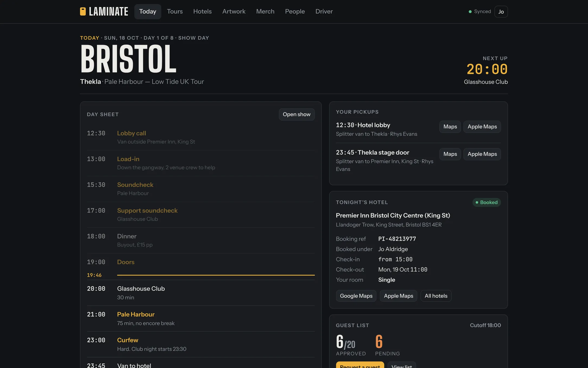Open the Jo user menu
The height and width of the screenshot is (368, 588).
pyautogui.click(x=501, y=12)
